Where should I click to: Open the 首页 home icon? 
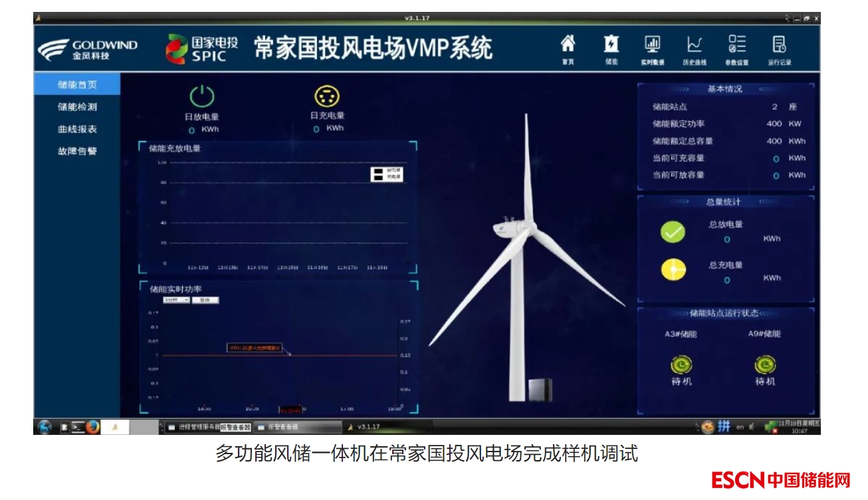(x=568, y=47)
